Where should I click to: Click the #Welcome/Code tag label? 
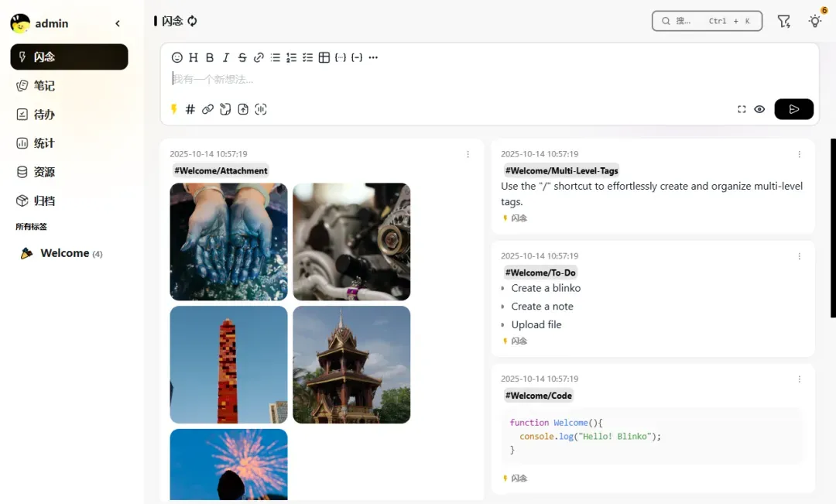pyautogui.click(x=539, y=396)
